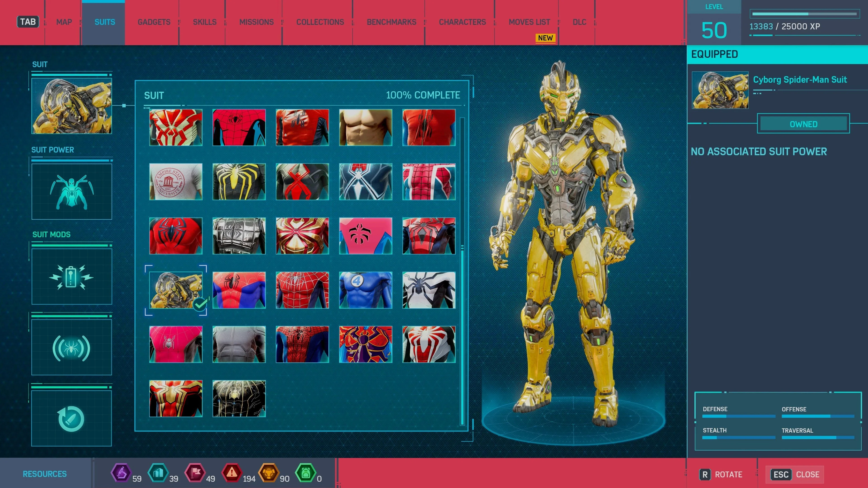Switch to the GADGETS tab
868x488 pixels.
[154, 22]
